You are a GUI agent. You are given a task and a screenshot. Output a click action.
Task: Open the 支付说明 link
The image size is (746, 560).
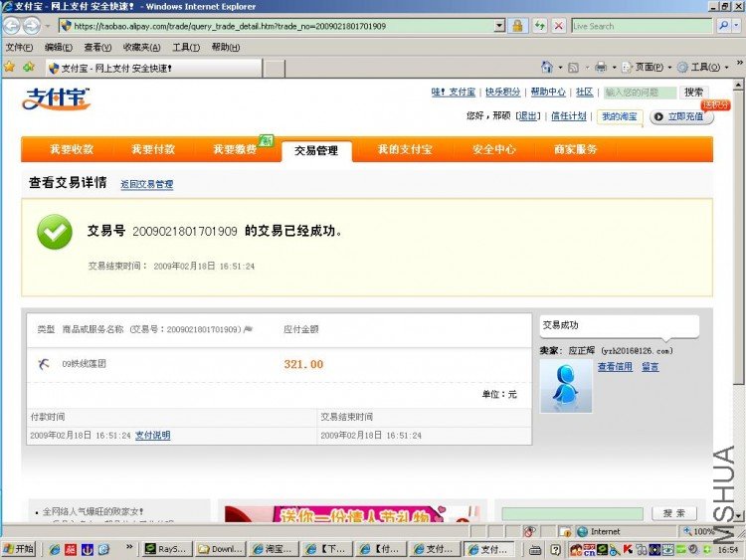pos(153,436)
